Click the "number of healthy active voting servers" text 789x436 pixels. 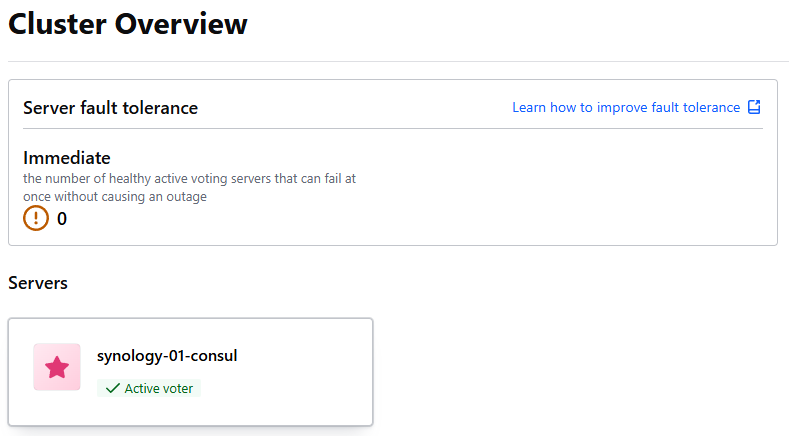tap(190, 178)
